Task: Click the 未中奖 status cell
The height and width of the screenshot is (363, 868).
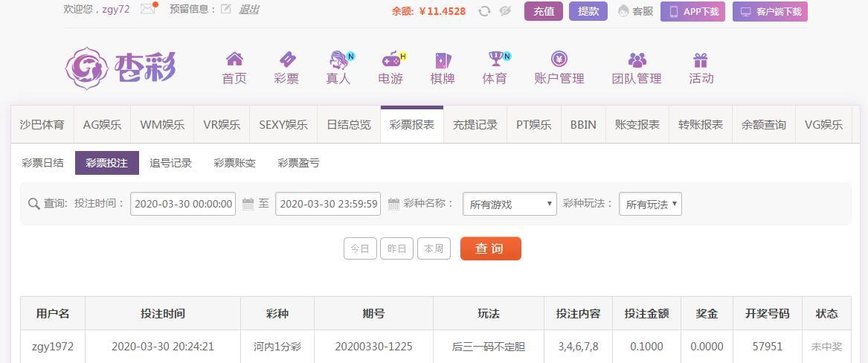Action: [826, 347]
